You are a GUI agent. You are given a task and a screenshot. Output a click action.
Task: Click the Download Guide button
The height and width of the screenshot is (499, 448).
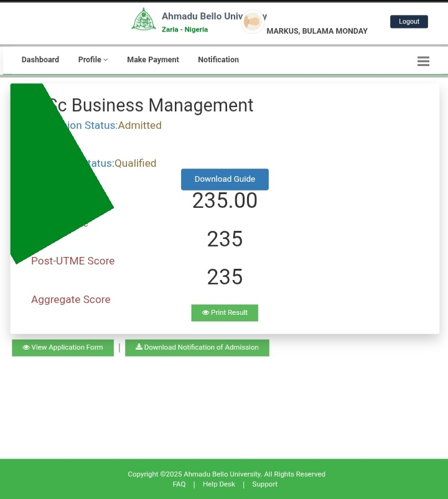coord(225,179)
